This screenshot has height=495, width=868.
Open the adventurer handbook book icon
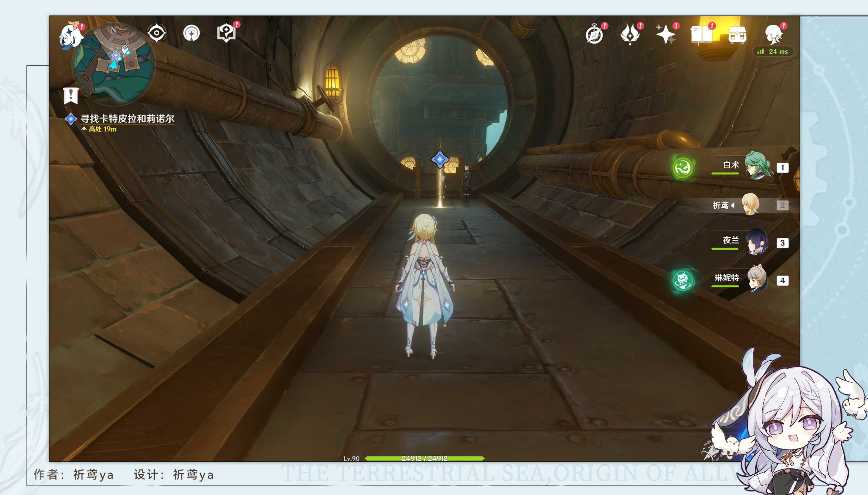pyautogui.click(x=702, y=34)
